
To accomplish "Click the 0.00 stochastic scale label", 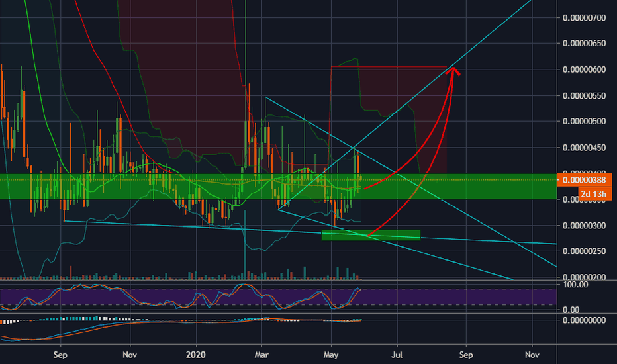I will pos(571,310).
